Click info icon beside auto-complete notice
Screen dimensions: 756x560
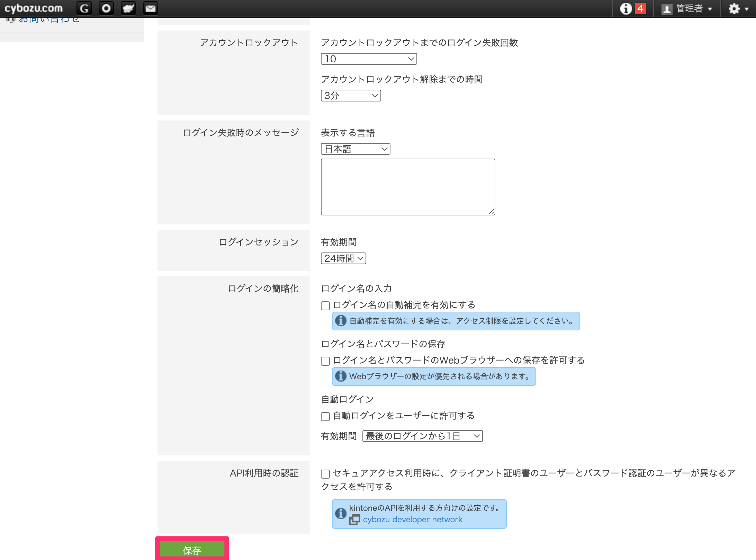pos(341,321)
